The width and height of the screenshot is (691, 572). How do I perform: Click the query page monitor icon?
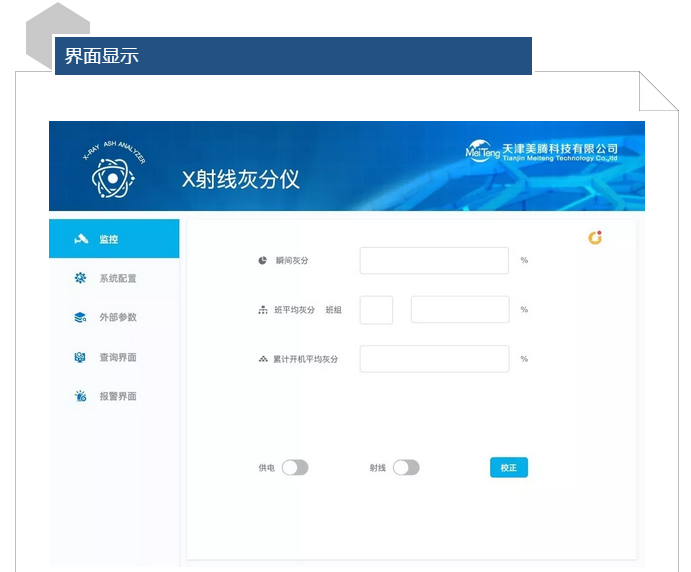coord(80,357)
